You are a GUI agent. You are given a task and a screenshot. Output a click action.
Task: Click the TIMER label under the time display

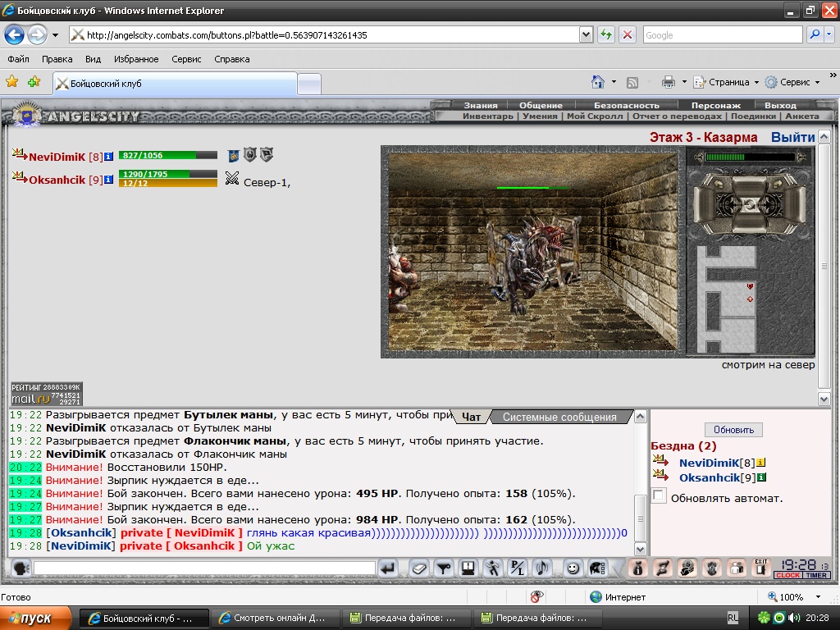pyautogui.click(x=816, y=575)
